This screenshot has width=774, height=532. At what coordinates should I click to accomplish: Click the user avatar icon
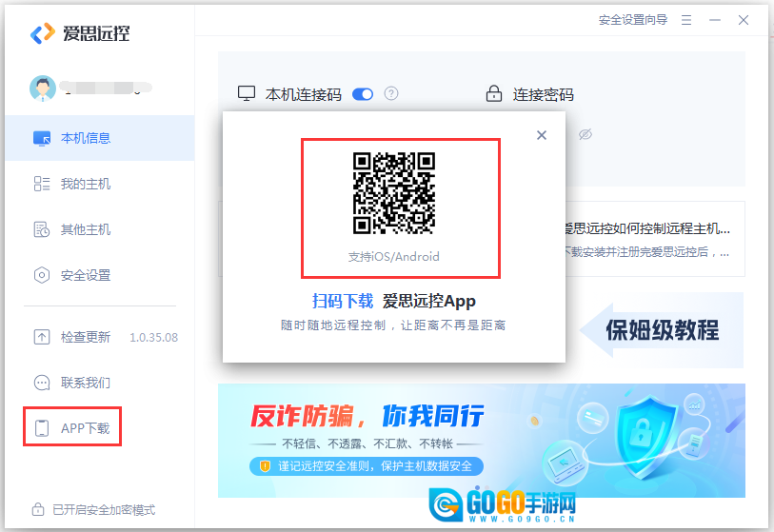pyautogui.click(x=43, y=89)
